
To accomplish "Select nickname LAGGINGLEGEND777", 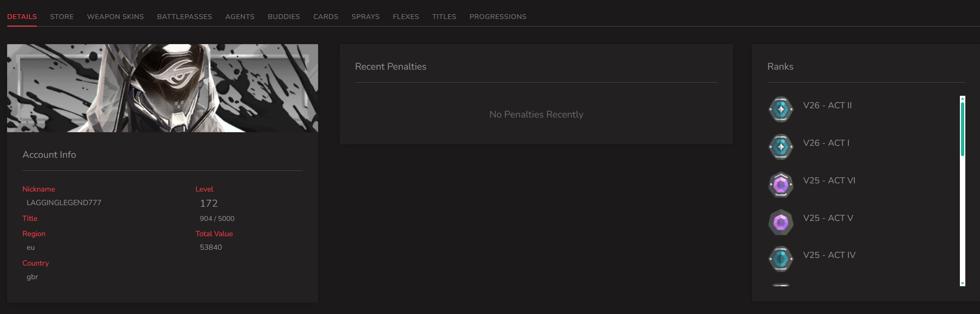I will coord(64,202).
